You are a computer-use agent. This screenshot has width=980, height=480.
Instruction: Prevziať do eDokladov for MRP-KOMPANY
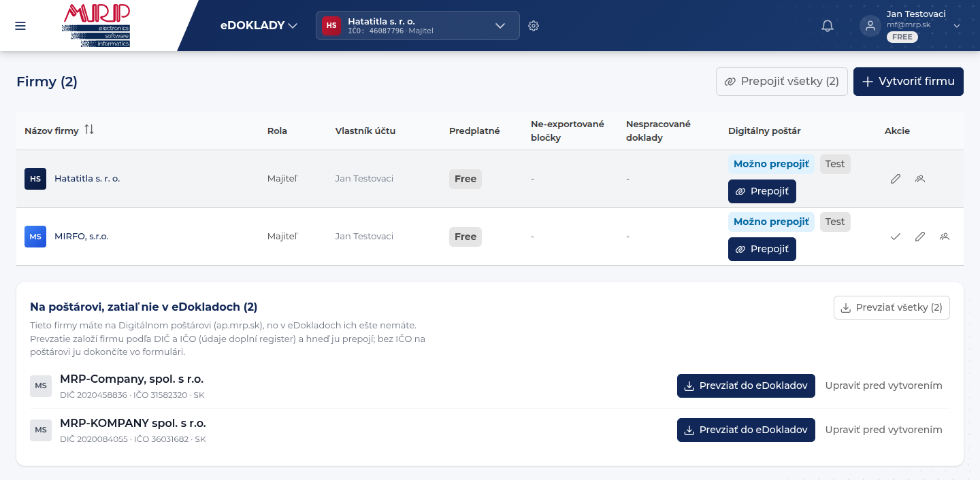coord(746,430)
